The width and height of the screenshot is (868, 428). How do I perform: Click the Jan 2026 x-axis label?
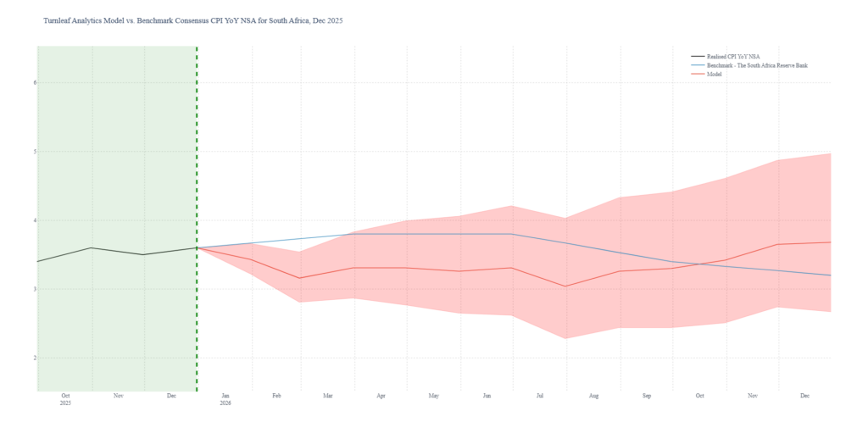click(x=225, y=397)
